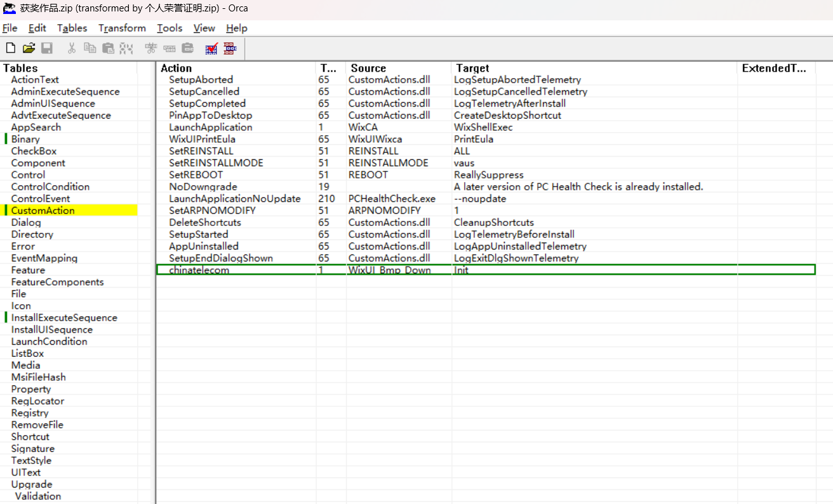Select the Registry table
This screenshot has width=833, height=504.
tap(30, 413)
